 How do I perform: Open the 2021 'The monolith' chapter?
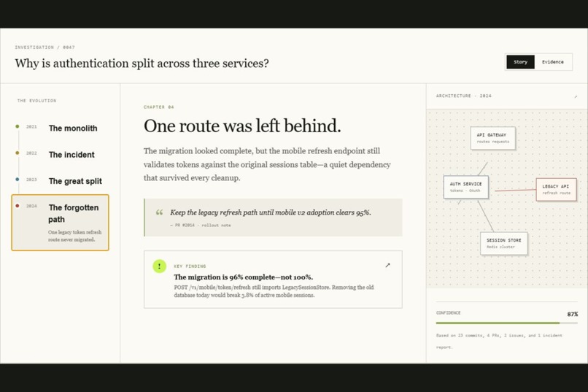click(x=60, y=128)
